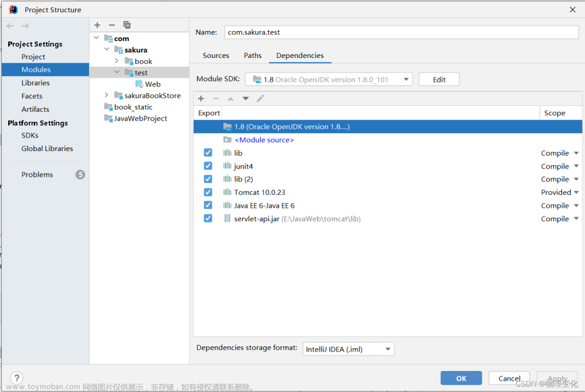Move dependency down arrow
Screen dimensions: 585x392
point(246,98)
